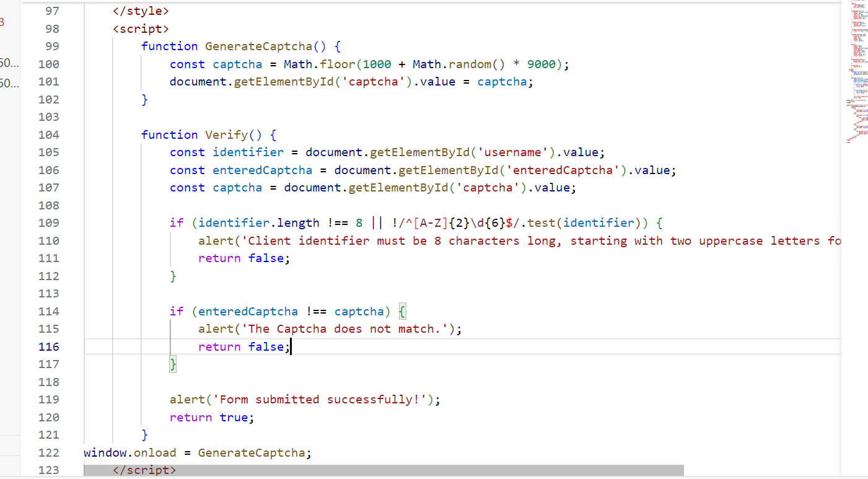
Task: Click return true on line 120
Action: 209,417
